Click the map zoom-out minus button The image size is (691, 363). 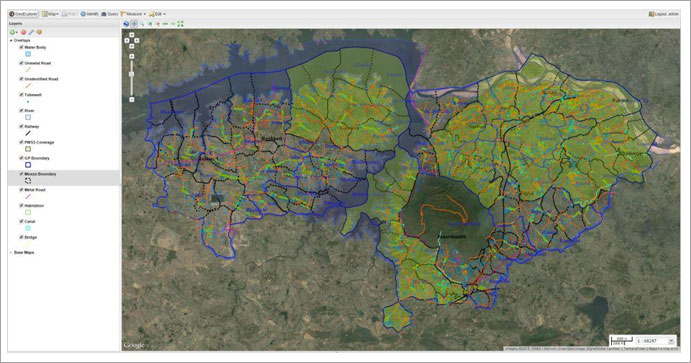(131, 100)
